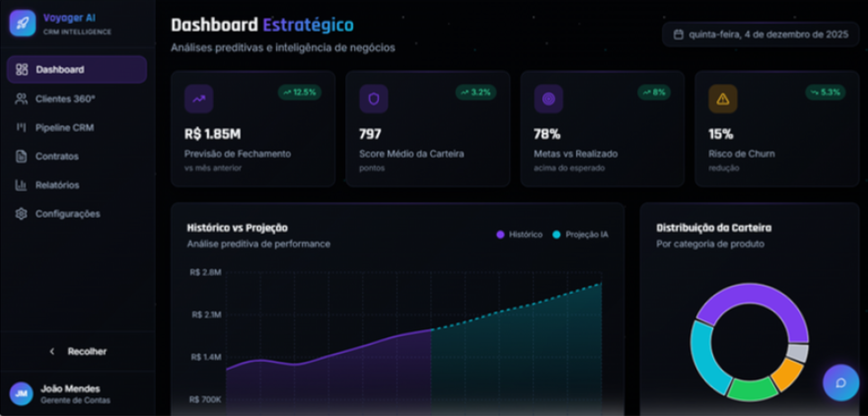Collapse the sidebar with Recolher

point(78,351)
